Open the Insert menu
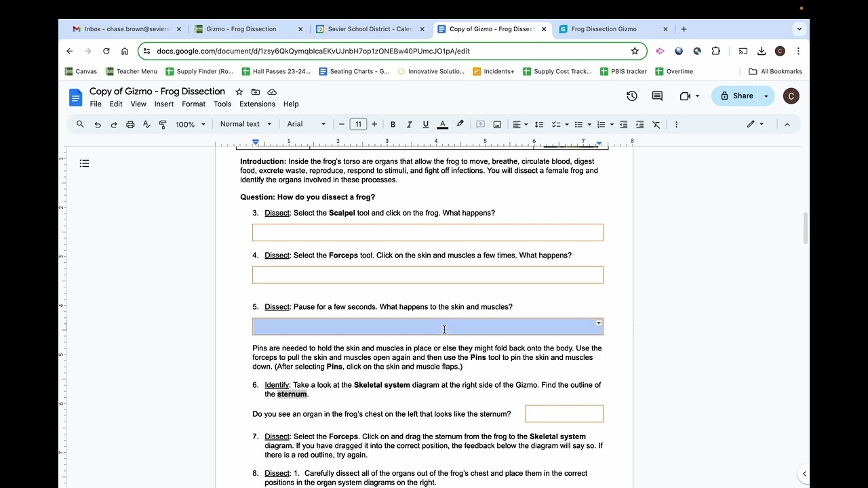 [x=164, y=104]
